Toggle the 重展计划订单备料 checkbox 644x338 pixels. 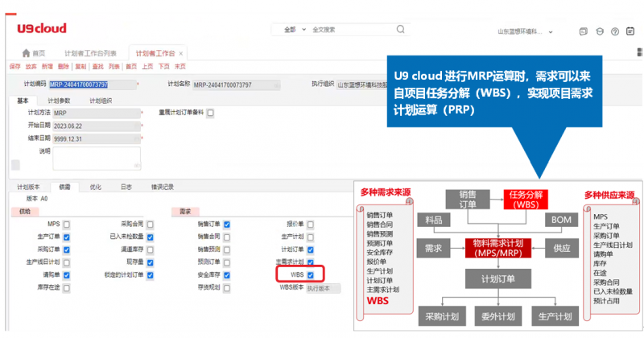[x=210, y=113]
